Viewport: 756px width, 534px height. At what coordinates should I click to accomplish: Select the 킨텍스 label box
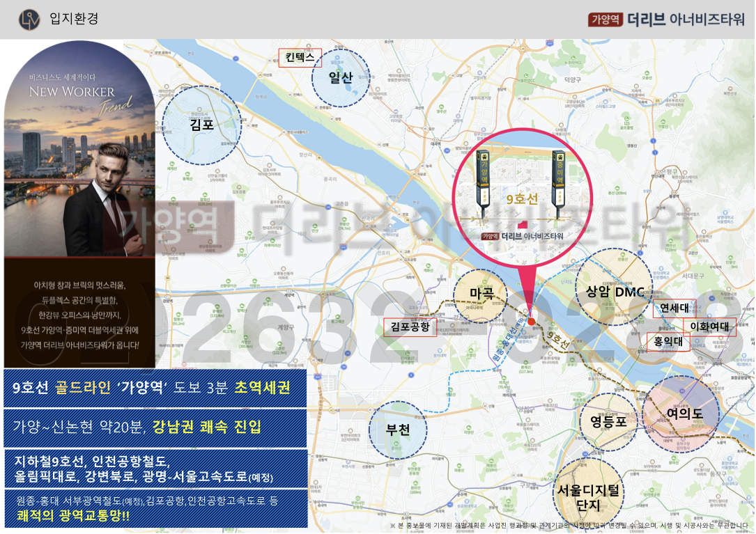tap(300, 58)
